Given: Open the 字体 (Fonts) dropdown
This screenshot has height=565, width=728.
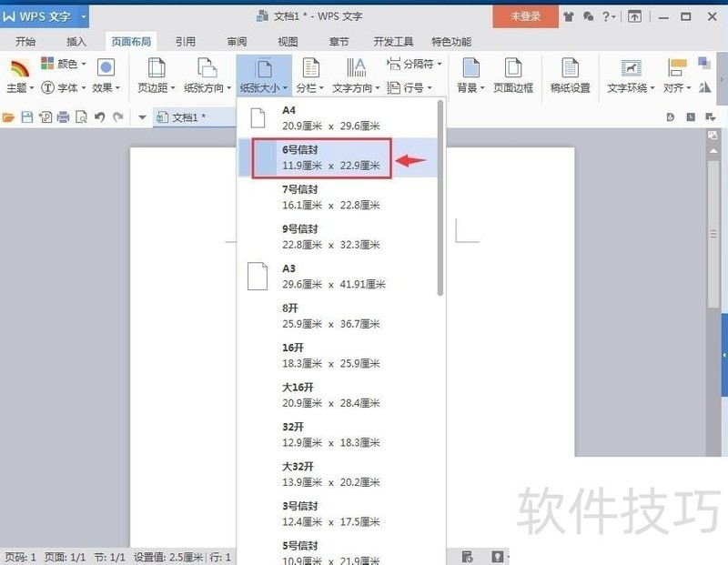Looking at the screenshot, I should 63,87.
